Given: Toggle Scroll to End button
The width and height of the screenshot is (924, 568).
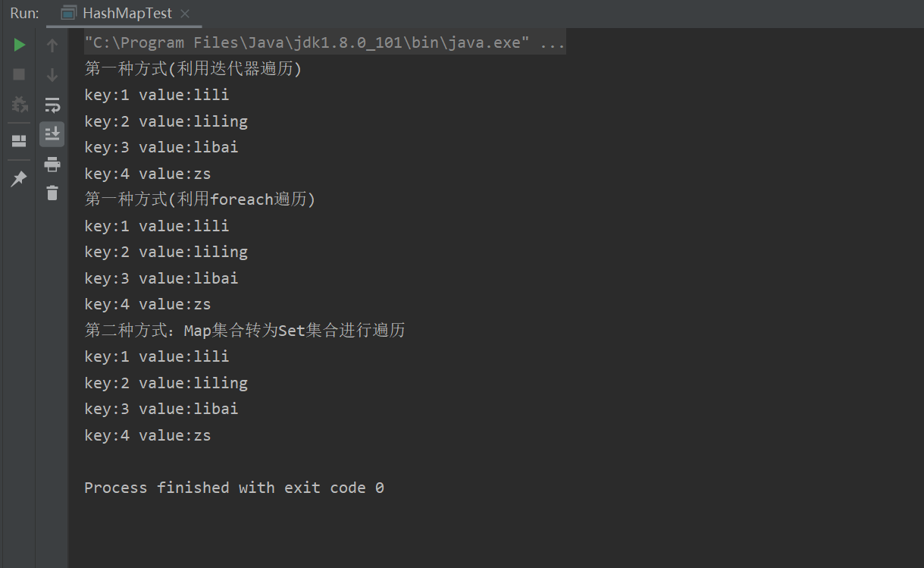Looking at the screenshot, I should tap(52, 134).
